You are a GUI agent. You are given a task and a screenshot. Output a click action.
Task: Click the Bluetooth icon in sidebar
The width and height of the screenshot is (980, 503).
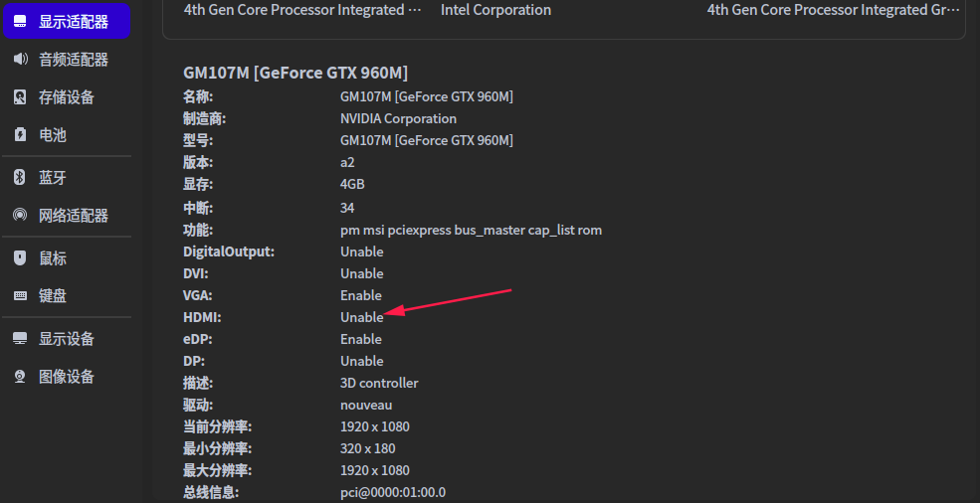tap(20, 178)
